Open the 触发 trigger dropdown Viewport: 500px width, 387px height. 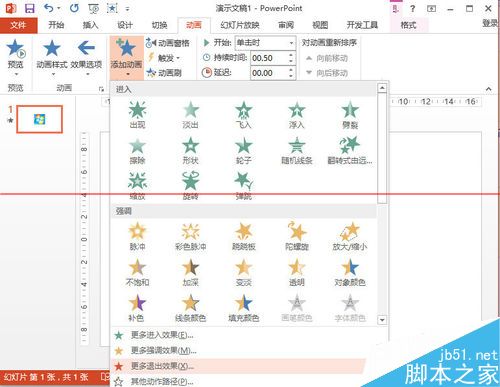coord(164,58)
